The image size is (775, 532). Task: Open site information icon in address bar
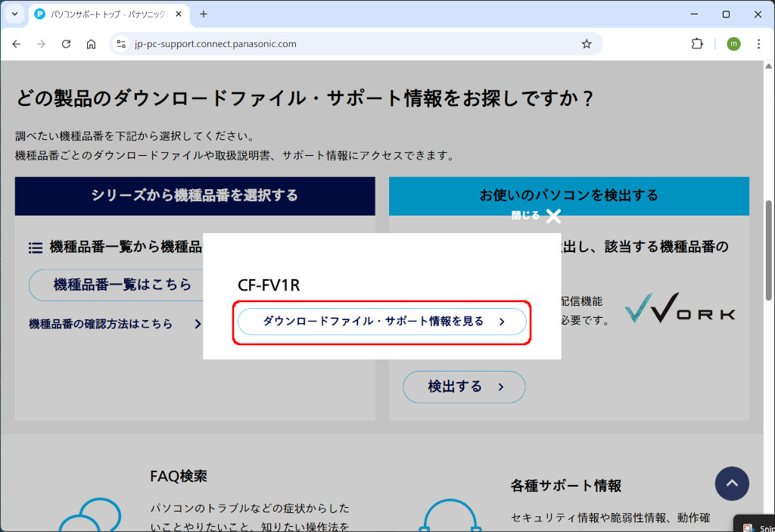pos(121,44)
